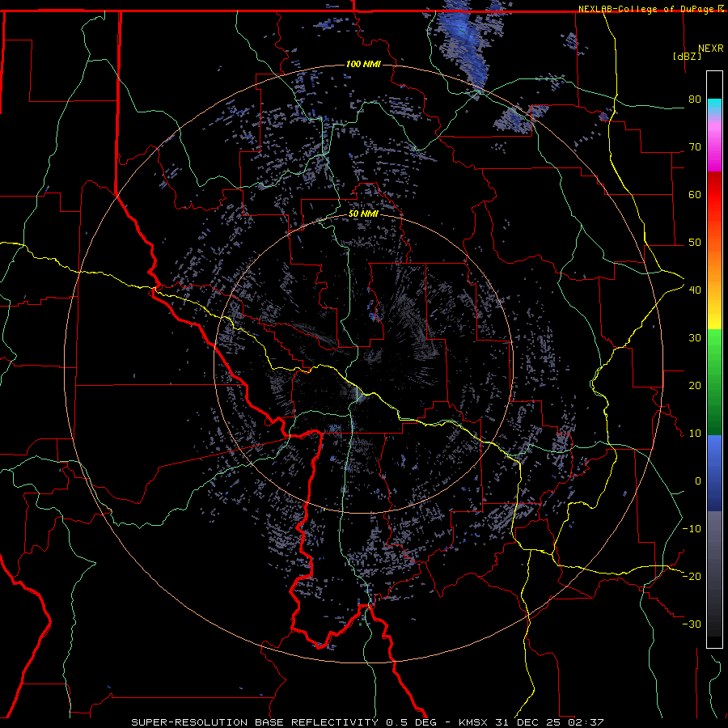Click the 50 NMI range ring label
This screenshot has width=728, height=728.
(363, 214)
